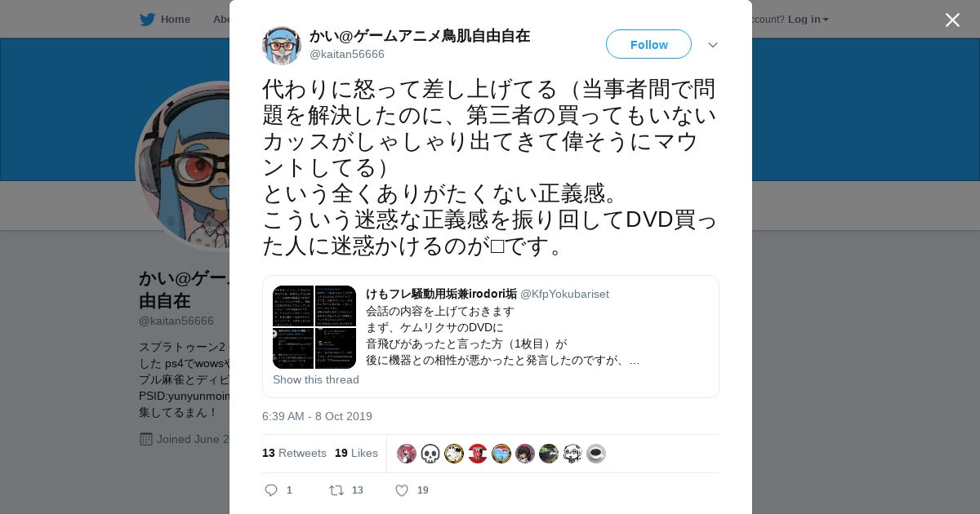Open the quoted user @KfpYokubariset tweet
Image resolution: width=980 pixels, height=514 pixels.
[x=491, y=336]
